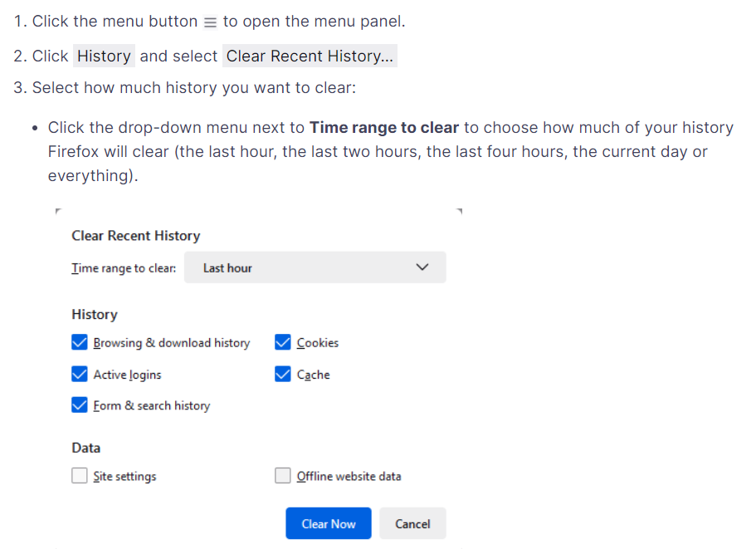
Task: Click the Time range to clear label
Action: click(x=124, y=268)
